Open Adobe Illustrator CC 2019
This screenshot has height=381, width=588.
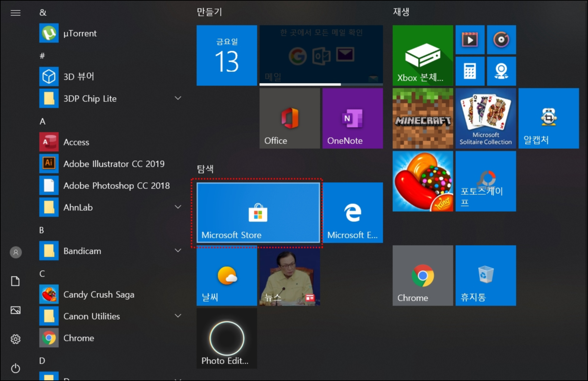(111, 164)
